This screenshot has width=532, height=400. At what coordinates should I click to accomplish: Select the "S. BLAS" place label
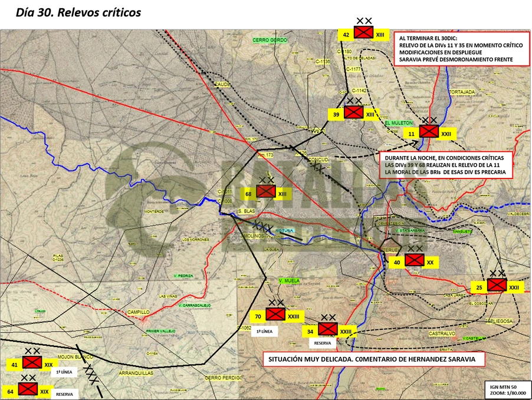(247, 211)
